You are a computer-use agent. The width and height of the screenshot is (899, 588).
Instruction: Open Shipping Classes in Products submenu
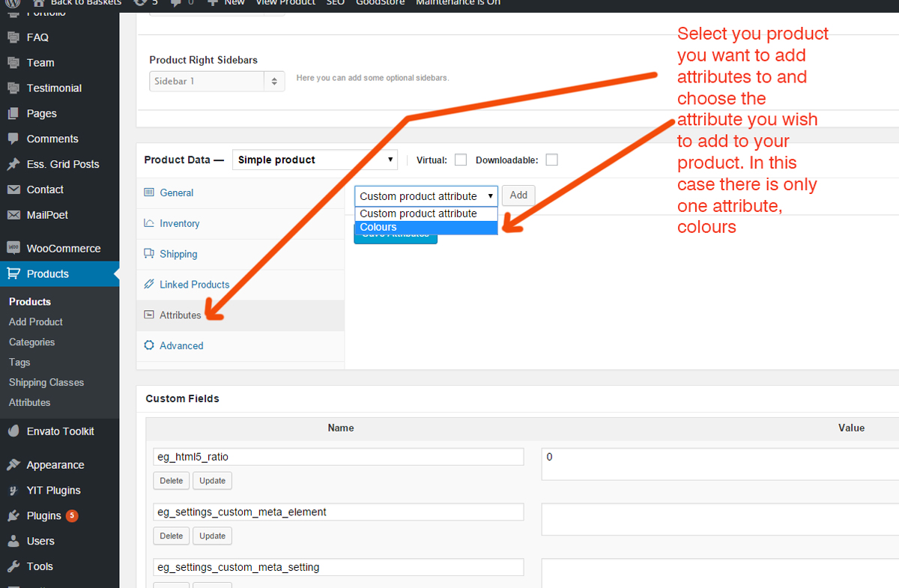click(46, 382)
